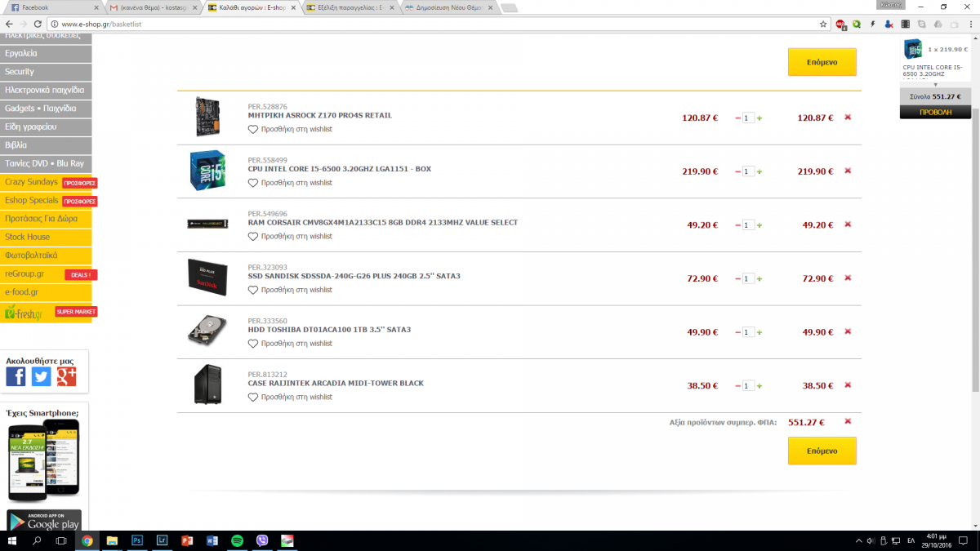Increase Raijintek case quantity
The height and width of the screenshot is (551, 980).
pos(759,386)
